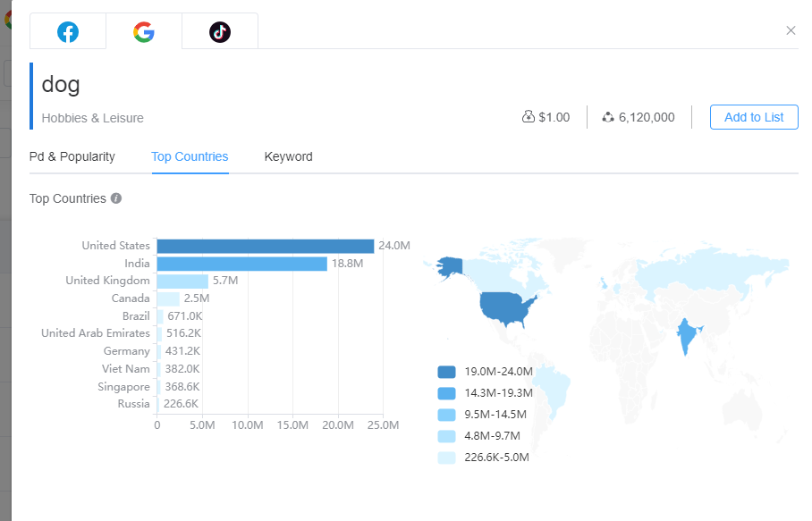Click the 5.7M value label

point(225,281)
